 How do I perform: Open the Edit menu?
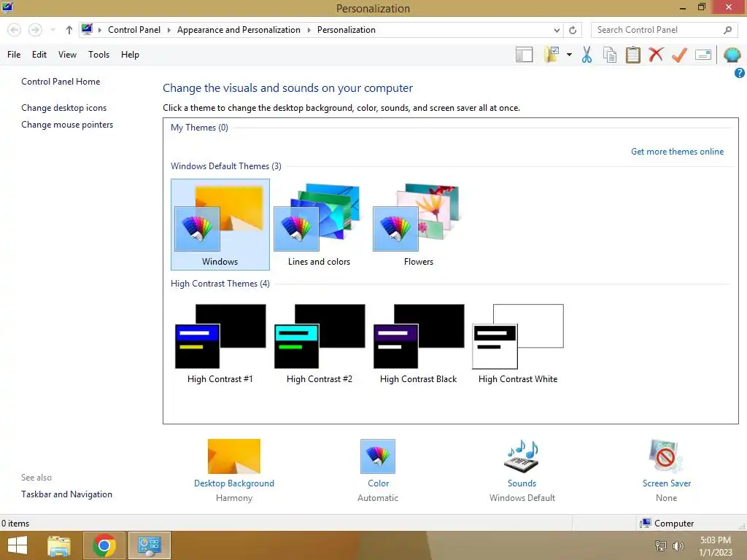pyautogui.click(x=39, y=54)
